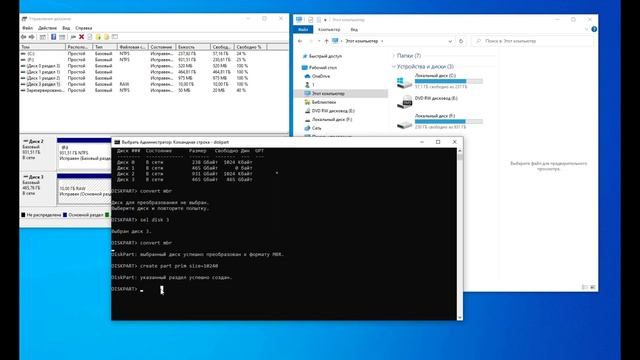This screenshot has height=360, width=640.
Task: Click Command Prompt scrollbar up arrow
Action: (460, 151)
